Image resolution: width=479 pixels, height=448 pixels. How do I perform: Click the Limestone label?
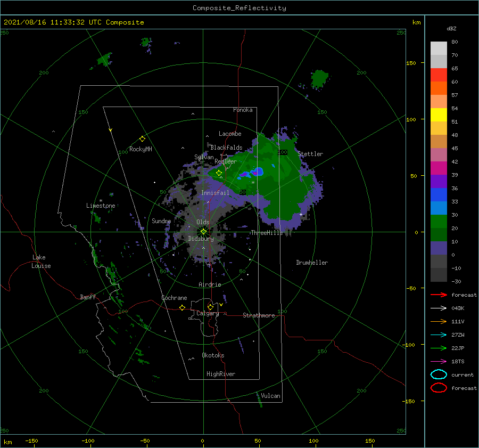101,206
